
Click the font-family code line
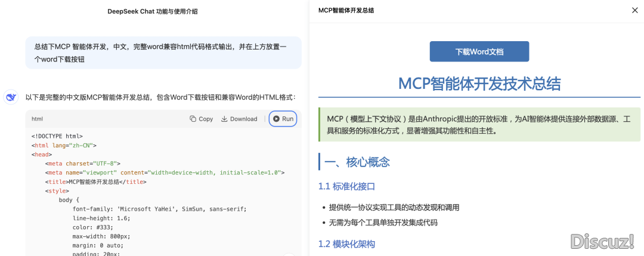point(159,209)
